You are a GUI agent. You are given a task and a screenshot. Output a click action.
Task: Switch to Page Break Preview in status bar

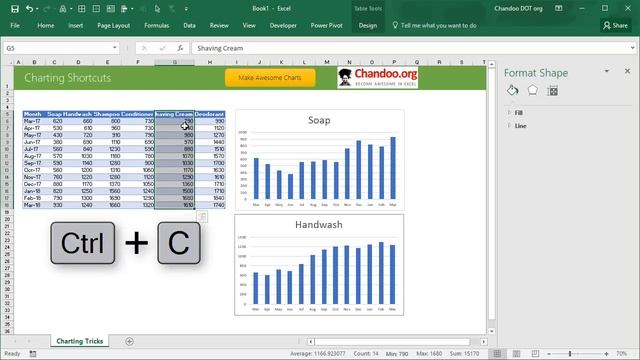coord(535,354)
